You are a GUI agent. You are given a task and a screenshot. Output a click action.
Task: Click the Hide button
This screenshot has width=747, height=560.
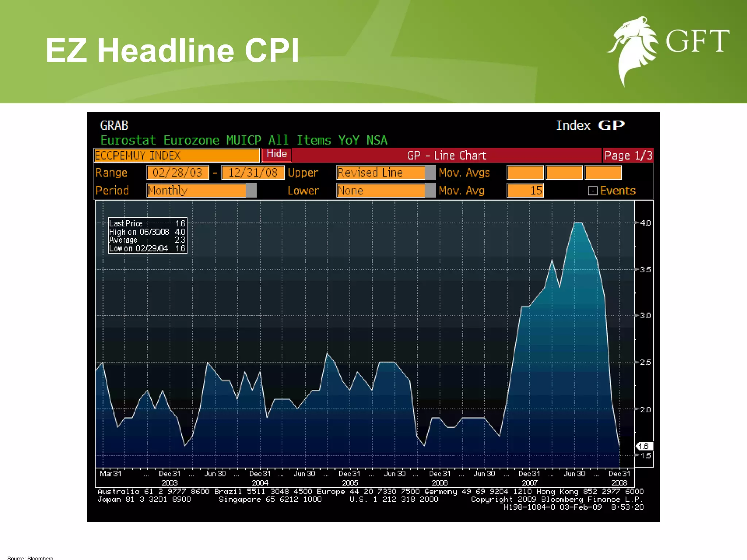pyautogui.click(x=276, y=154)
